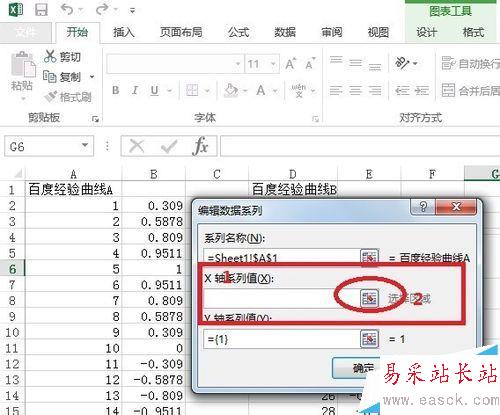500x415 pixels.
Task: Open the fx insert function button
Action: pyautogui.click(x=200, y=146)
